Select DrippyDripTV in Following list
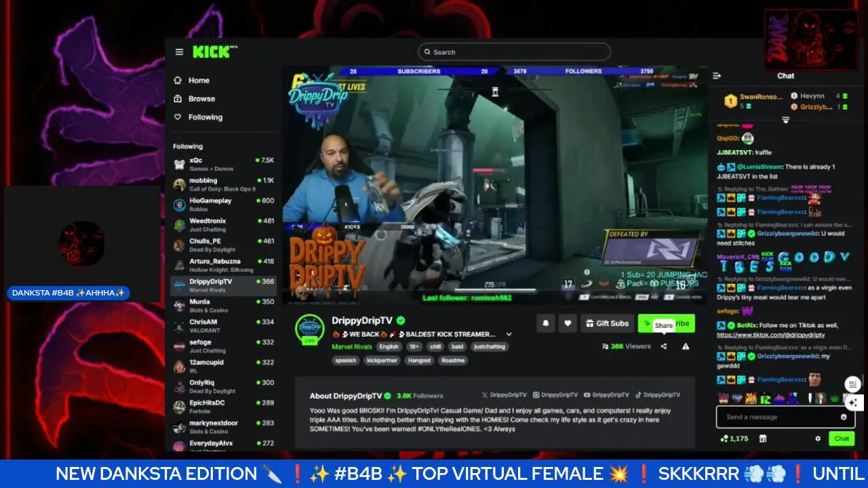Viewport: 868px width, 488px height. [223, 285]
